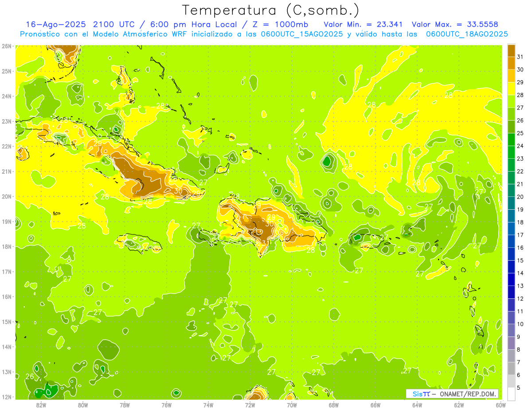Click the '80W' longitude label
Image resolution: width=532 pixels, height=411 pixels.
coord(82,405)
